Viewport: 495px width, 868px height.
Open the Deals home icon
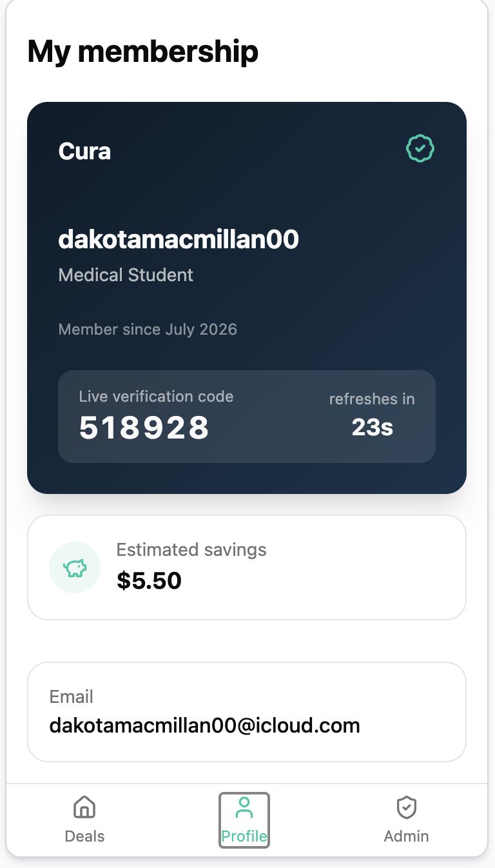(x=84, y=807)
